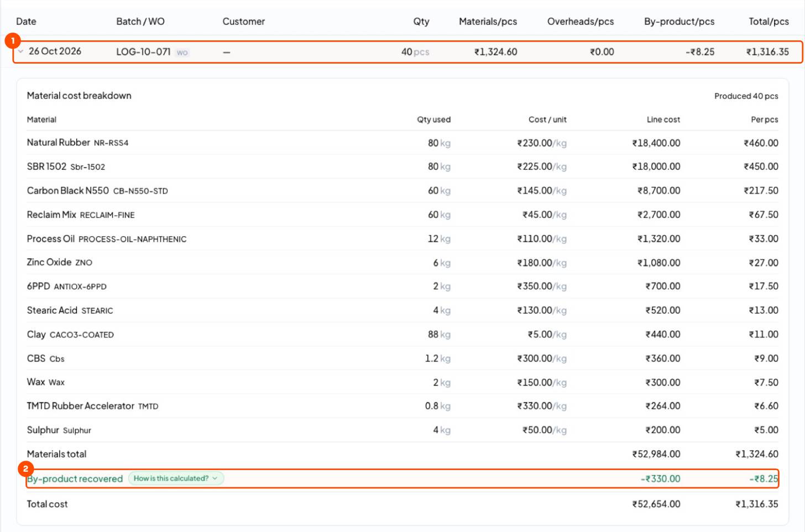This screenshot has height=532, width=805.
Task: Click the Batch / WO column header
Action: [x=140, y=22]
